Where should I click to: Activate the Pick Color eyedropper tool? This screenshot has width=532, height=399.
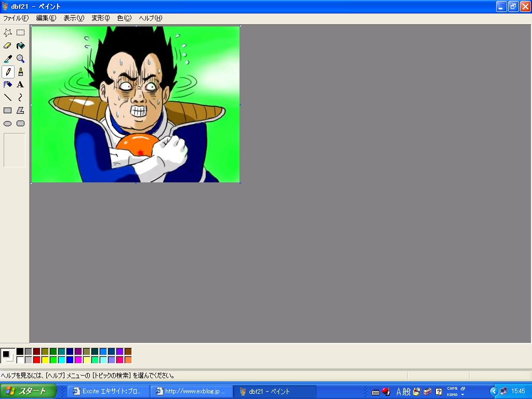coord(7,59)
